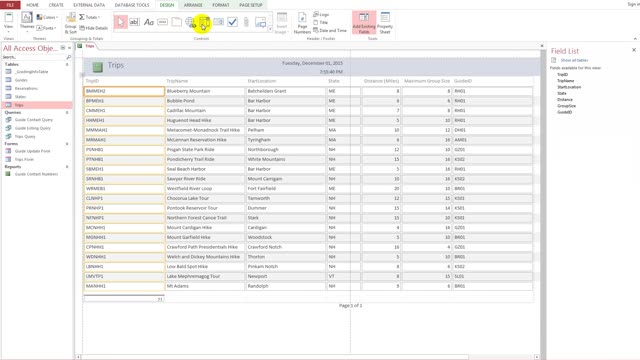This screenshot has width=640, height=360.
Task: Insert Page Numbers
Action: tap(302, 23)
